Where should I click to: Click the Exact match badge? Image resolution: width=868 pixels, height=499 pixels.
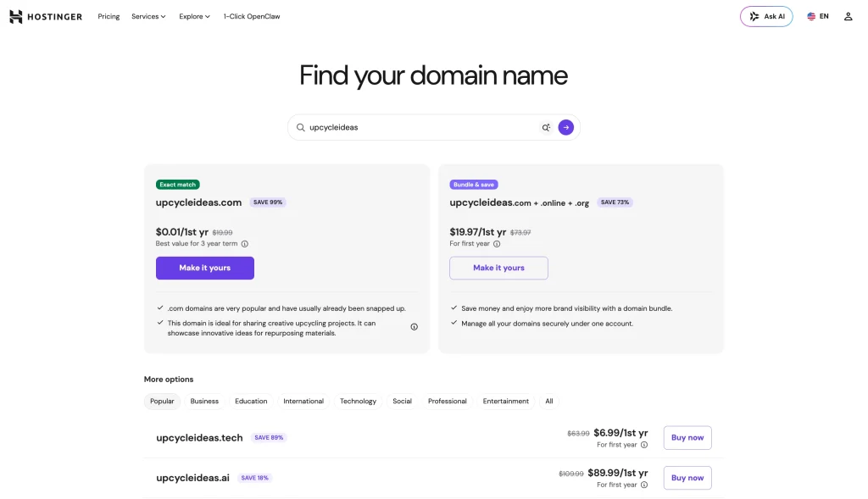tap(178, 185)
